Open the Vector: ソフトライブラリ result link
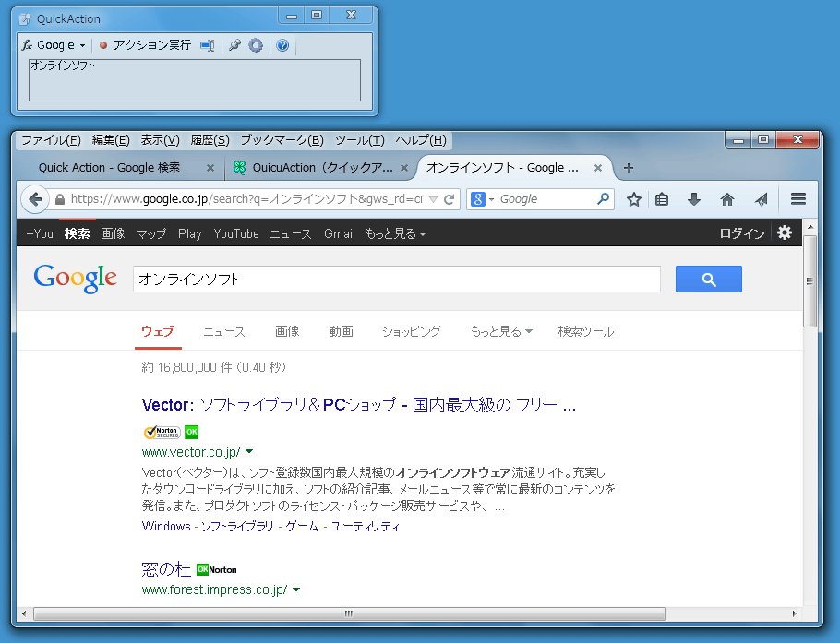 pos(359,405)
